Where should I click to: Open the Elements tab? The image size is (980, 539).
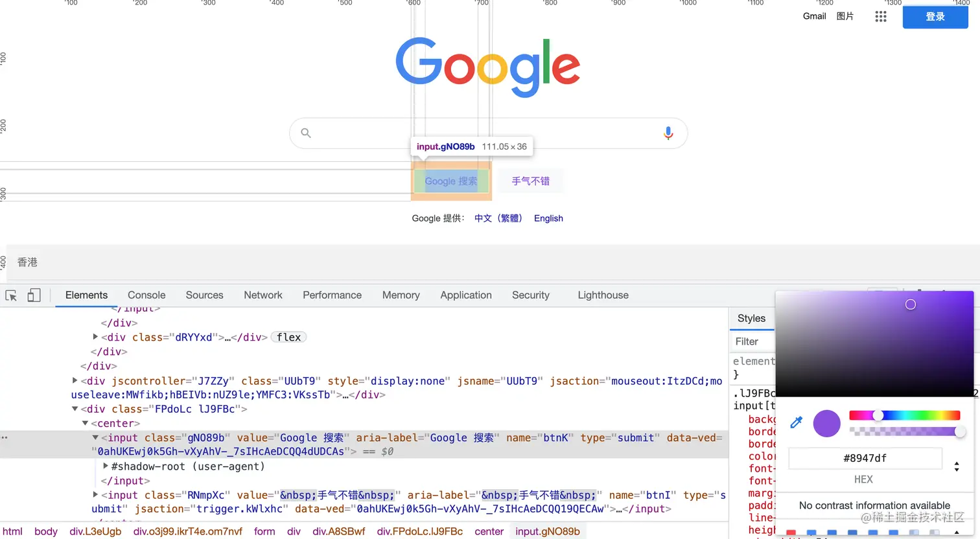click(86, 295)
